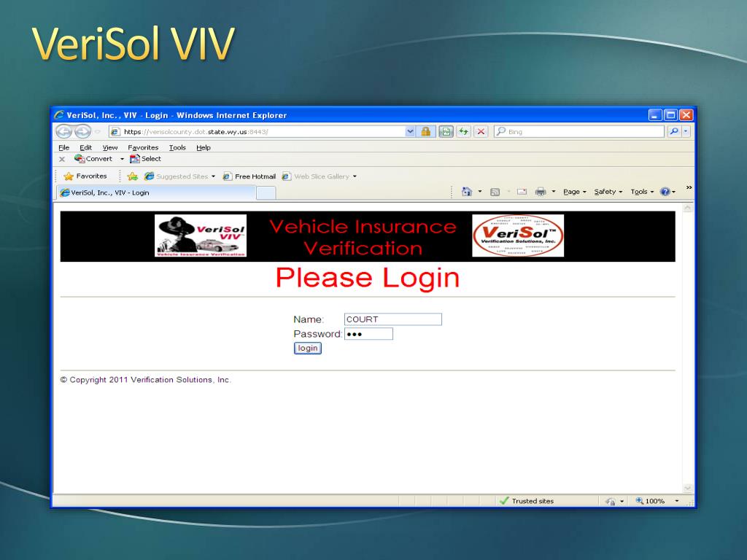Click the command bar overflow chevron

[x=689, y=187]
